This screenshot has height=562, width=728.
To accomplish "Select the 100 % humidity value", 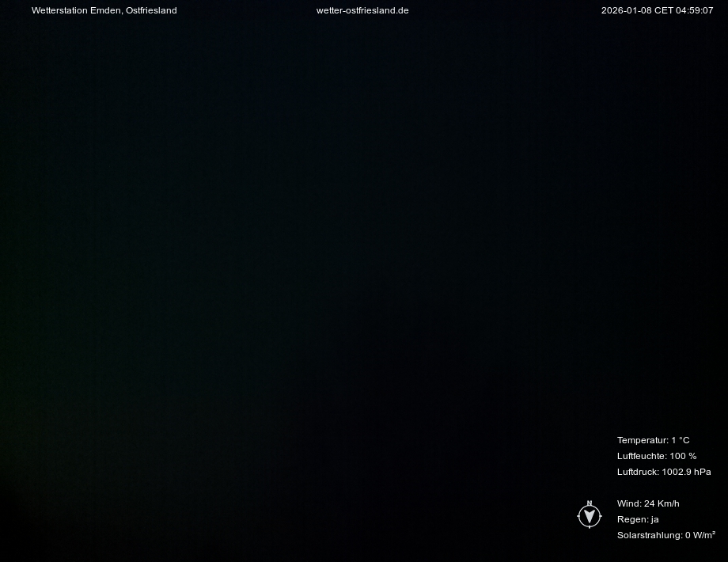I will (x=683, y=456).
